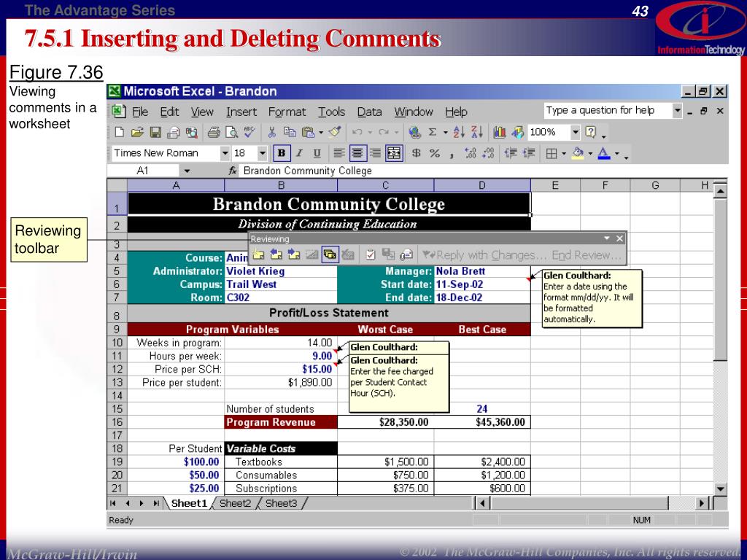Click the Decrease Decimal icon
747x560 pixels.
pyautogui.click(x=488, y=153)
